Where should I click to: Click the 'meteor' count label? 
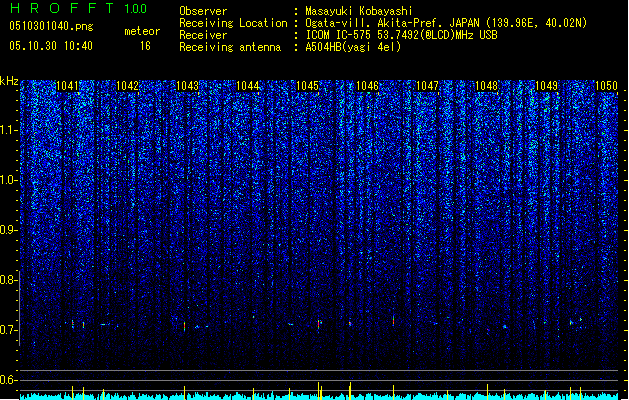(142, 31)
